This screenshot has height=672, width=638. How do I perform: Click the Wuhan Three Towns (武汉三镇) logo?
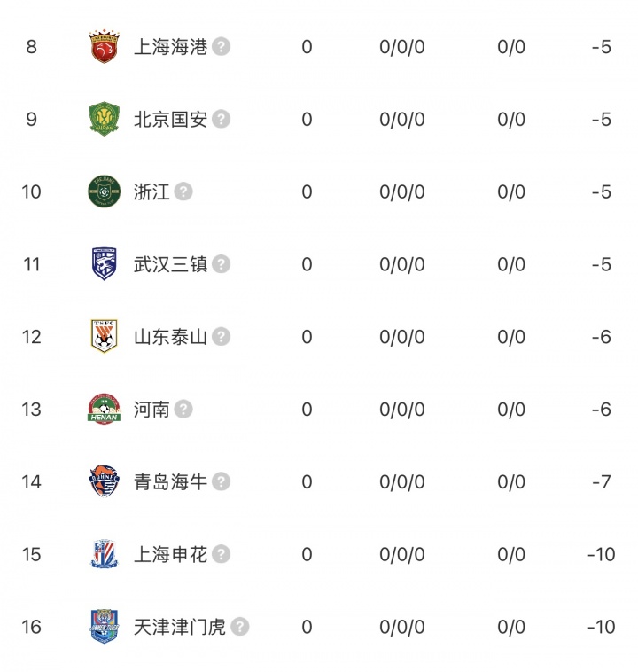point(104,264)
